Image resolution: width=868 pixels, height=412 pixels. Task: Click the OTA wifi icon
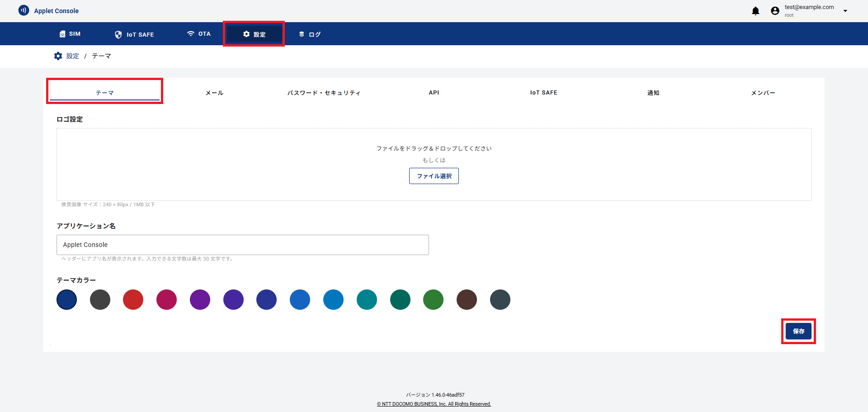coord(191,34)
